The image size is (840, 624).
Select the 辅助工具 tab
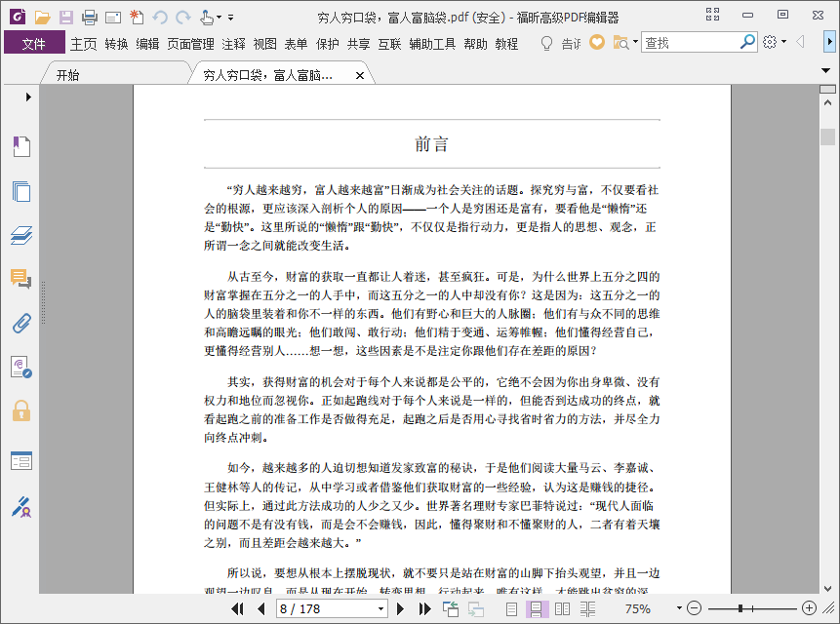[x=432, y=43]
